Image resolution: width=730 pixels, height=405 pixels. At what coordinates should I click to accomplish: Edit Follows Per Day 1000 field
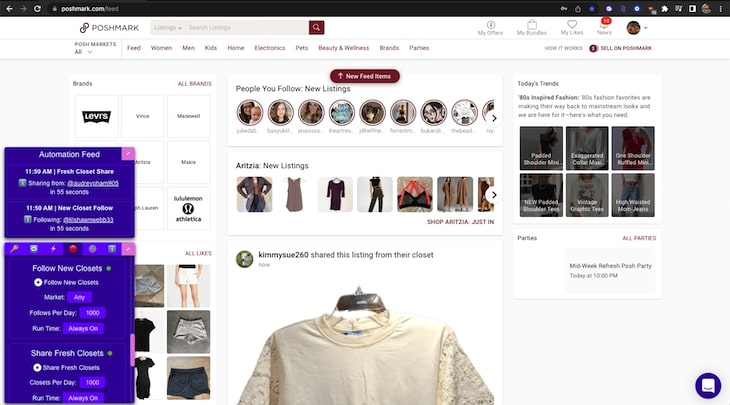pyautogui.click(x=92, y=313)
